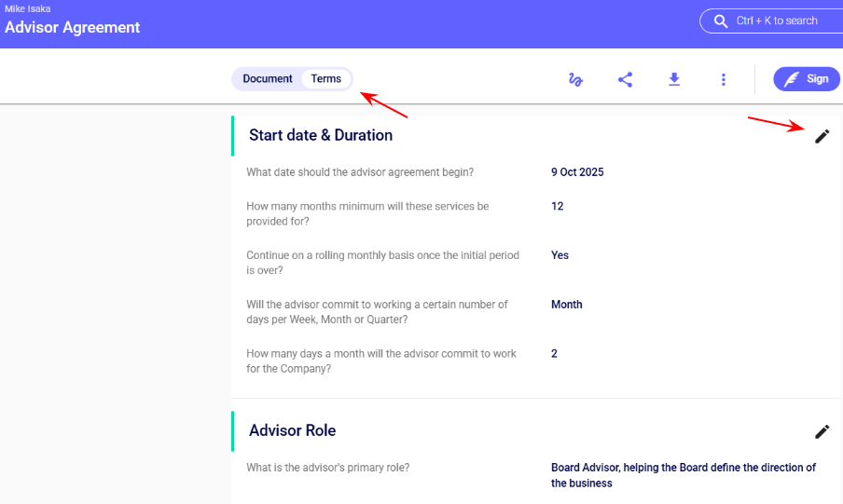This screenshot has height=504, width=843.
Task: Click the Advisor Role heading
Action: tap(292, 430)
